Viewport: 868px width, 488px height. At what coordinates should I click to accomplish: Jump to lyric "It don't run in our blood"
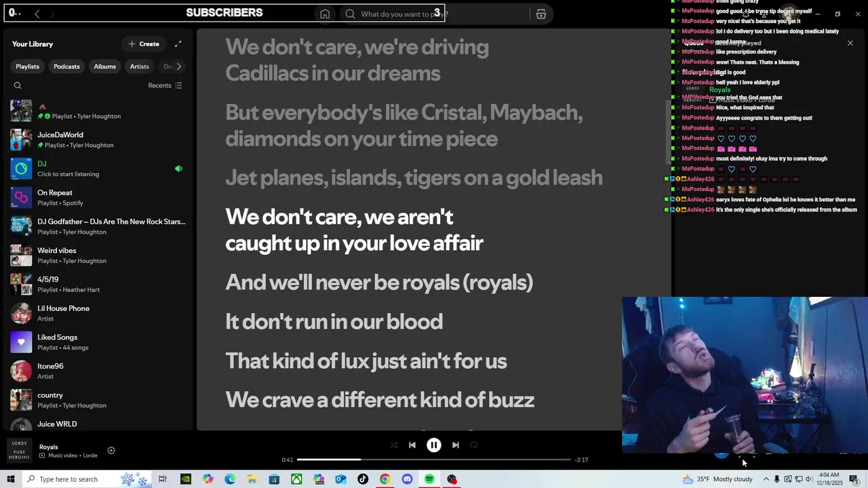click(334, 321)
